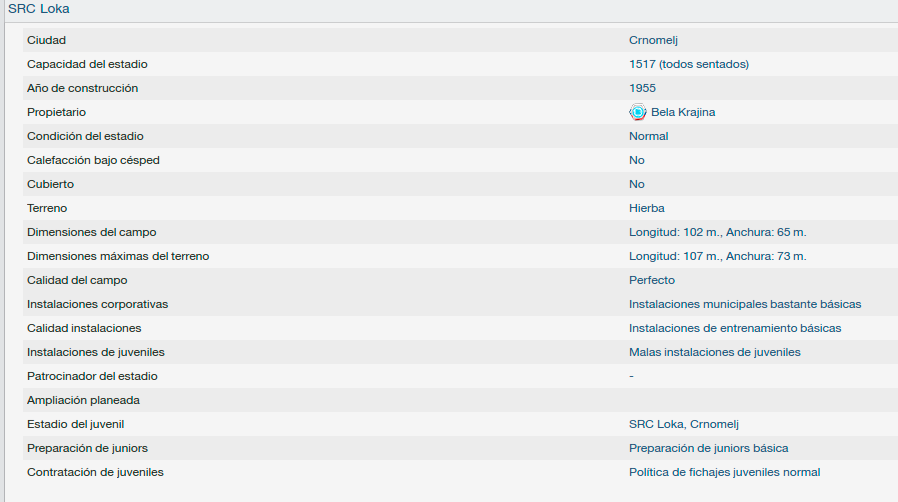
Task: Open Instalaciones municipales bastante básicas link
Action: 745,305
